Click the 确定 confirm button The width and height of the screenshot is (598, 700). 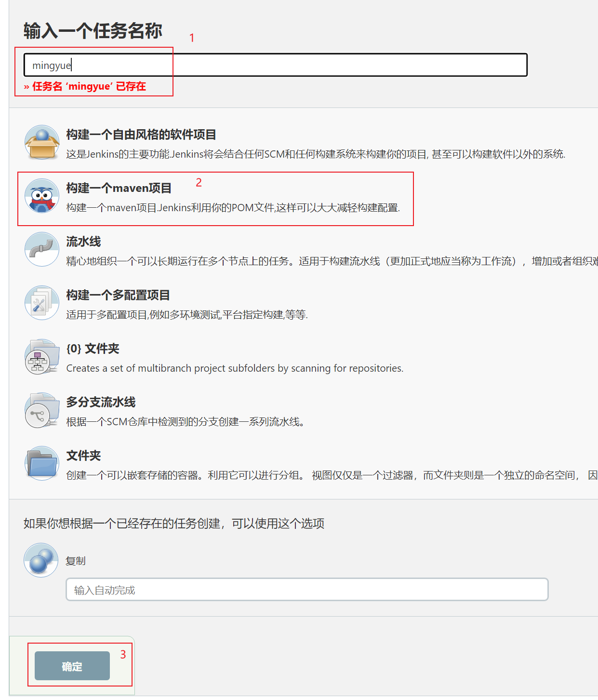click(72, 666)
